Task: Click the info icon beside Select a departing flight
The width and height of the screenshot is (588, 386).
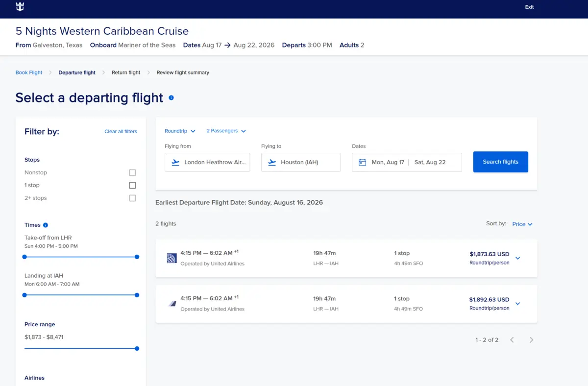Action: tap(171, 97)
